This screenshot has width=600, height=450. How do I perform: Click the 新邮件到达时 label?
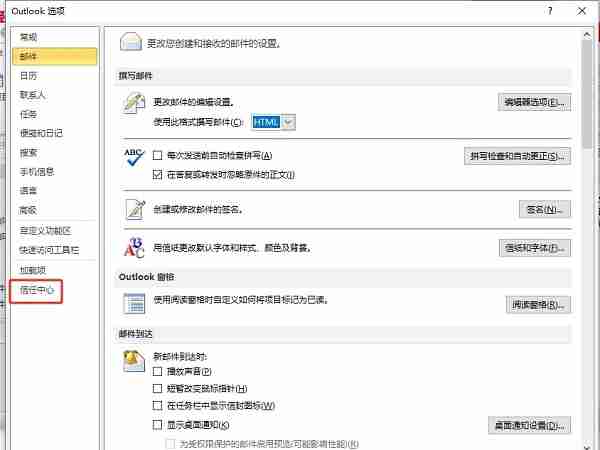pos(180,357)
